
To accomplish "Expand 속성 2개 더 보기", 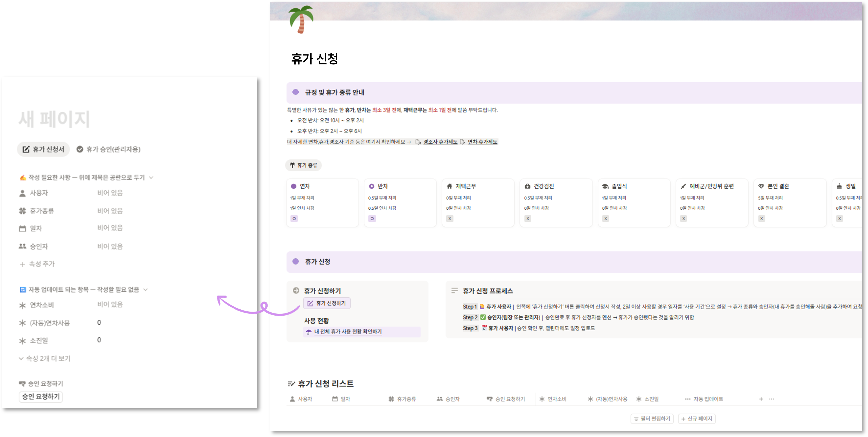I will pos(44,358).
